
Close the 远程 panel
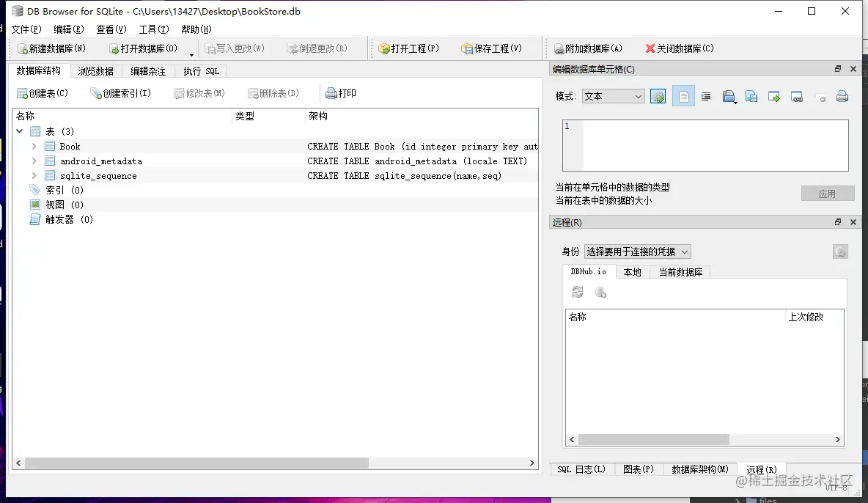[853, 222]
